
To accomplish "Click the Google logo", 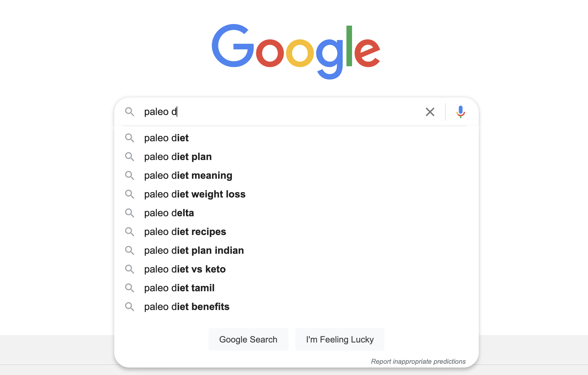I will (296, 52).
